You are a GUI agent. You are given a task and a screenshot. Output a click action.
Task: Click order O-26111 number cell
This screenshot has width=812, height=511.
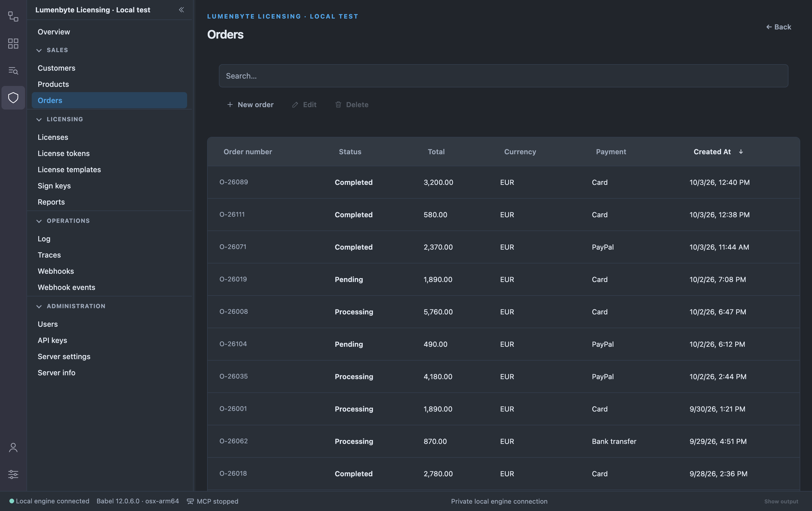click(232, 214)
